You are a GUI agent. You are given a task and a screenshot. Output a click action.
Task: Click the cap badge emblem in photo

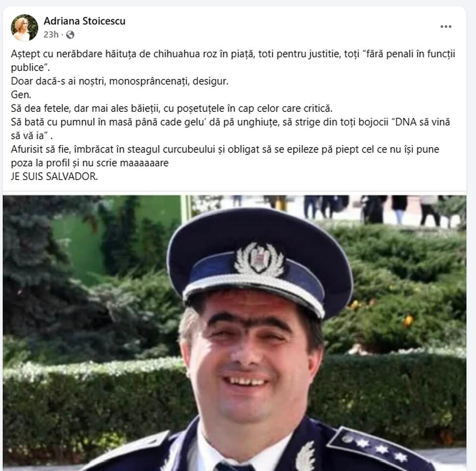tap(259, 260)
